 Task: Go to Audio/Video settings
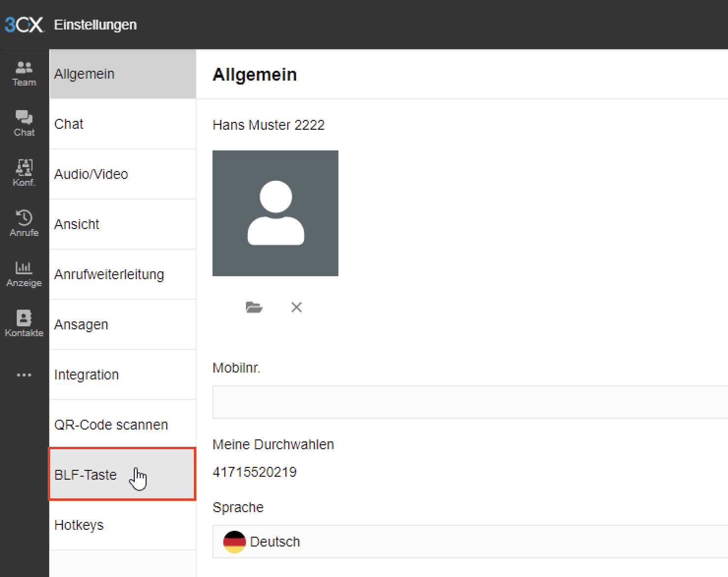122,174
